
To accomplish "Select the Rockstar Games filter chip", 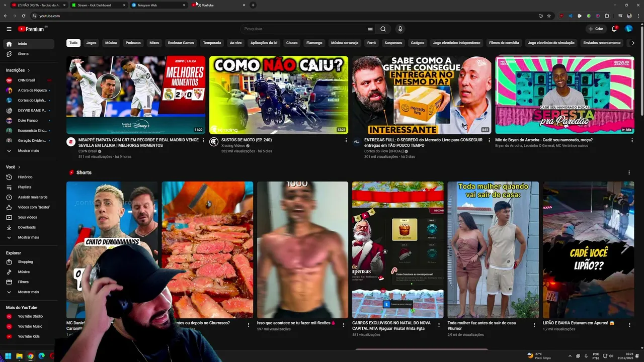I will point(181,43).
